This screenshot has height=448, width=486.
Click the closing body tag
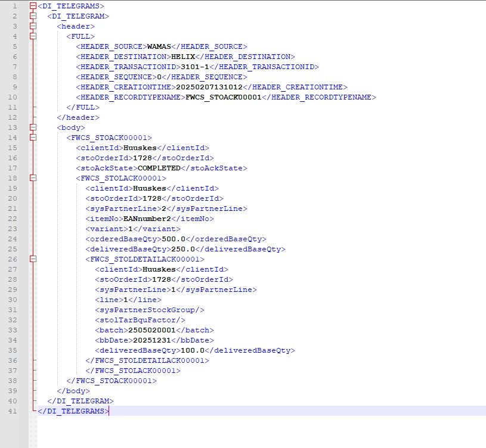[73, 391]
